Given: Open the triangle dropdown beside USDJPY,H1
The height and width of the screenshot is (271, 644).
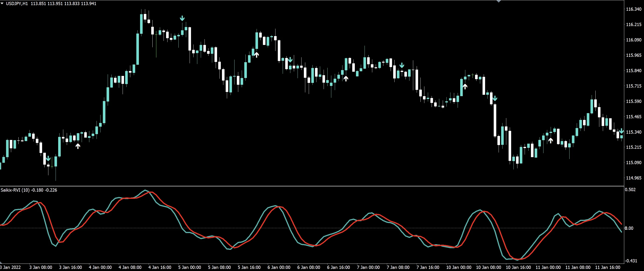Looking at the screenshot, I should [2, 3].
